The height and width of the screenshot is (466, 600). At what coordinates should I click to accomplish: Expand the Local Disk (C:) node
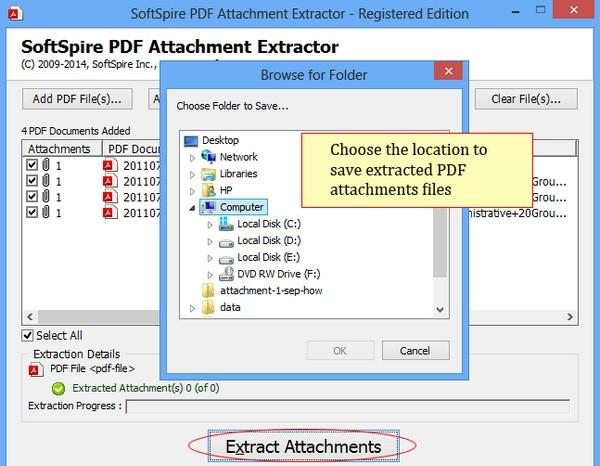[210, 225]
